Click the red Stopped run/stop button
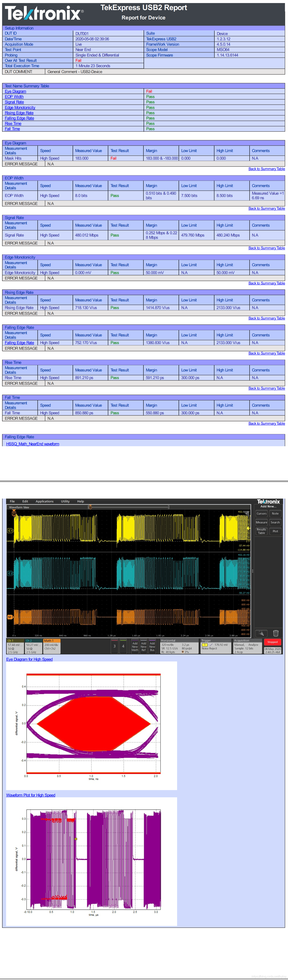The height and width of the screenshot is (980, 288). click(273, 642)
